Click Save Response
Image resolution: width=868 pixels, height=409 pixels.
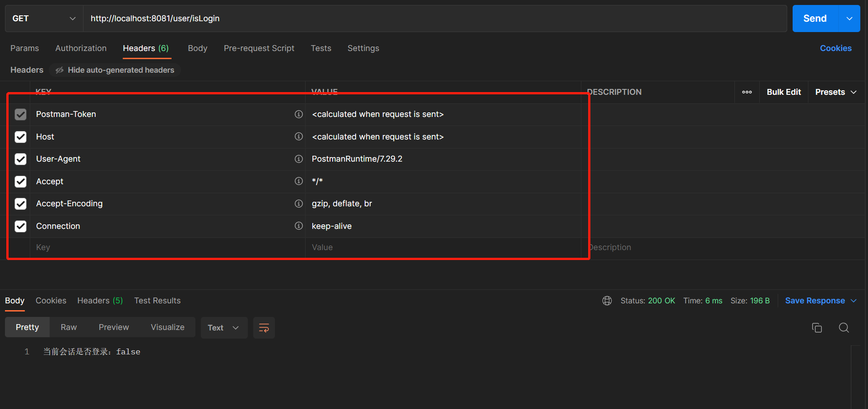tap(815, 301)
